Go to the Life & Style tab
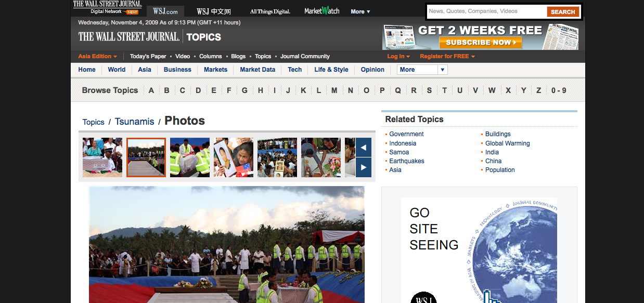 tap(331, 70)
